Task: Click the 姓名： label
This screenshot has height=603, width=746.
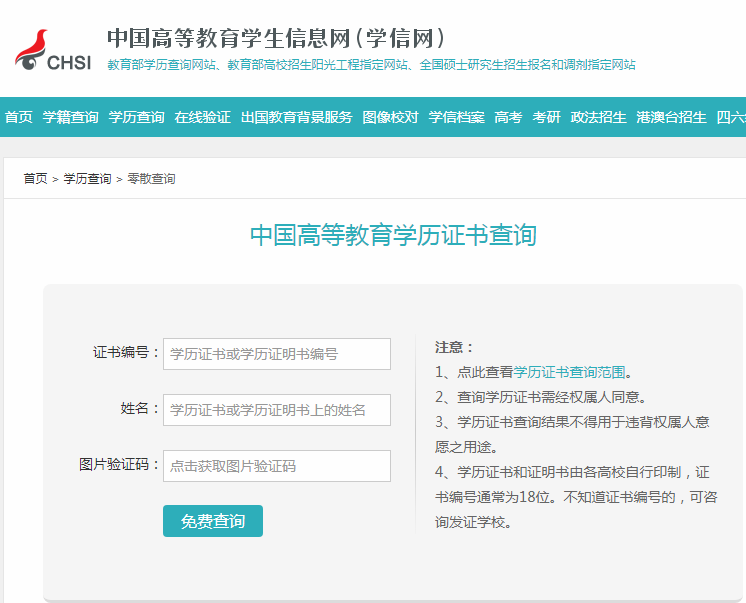Action: (140, 408)
